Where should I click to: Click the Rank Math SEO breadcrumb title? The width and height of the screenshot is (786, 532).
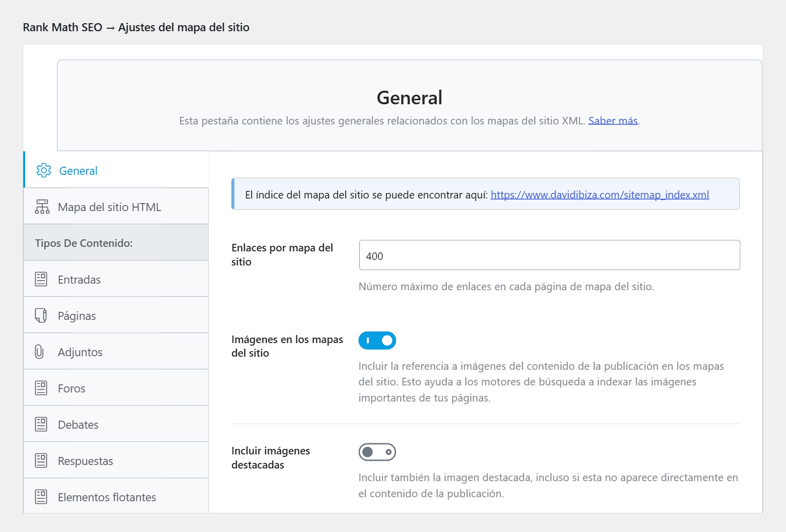[137, 27]
